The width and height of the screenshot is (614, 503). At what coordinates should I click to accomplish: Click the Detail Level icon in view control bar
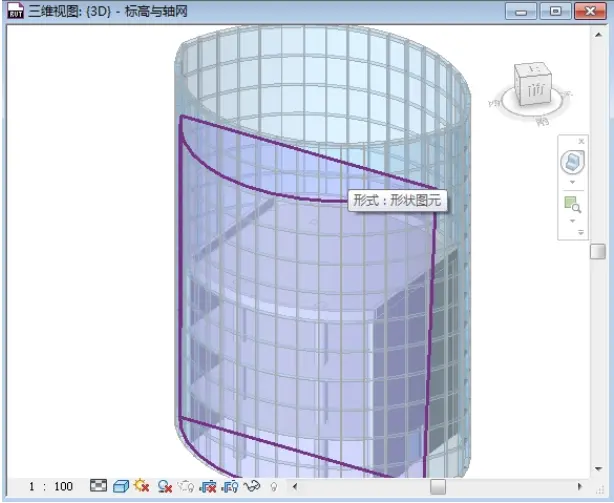(x=98, y=486)
